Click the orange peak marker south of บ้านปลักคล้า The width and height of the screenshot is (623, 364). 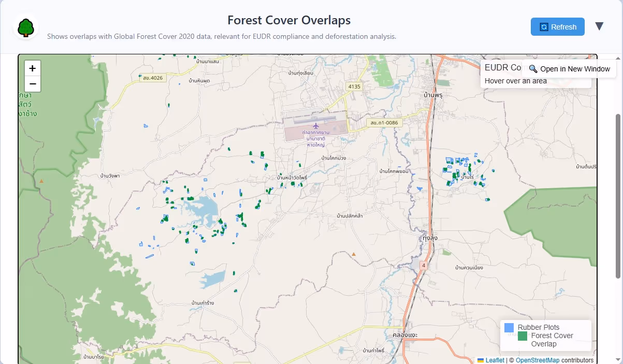pyautogui.click(x=354, y=254)
